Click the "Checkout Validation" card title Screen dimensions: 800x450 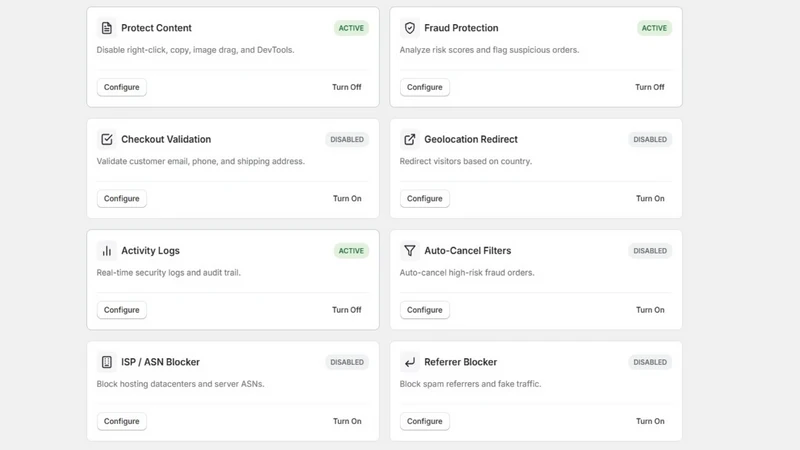coord(166,139)
